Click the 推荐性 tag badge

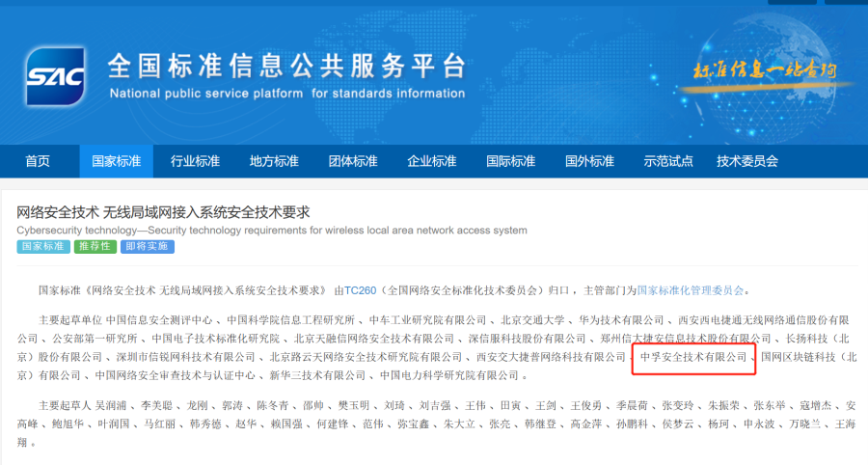click(95, 247)
